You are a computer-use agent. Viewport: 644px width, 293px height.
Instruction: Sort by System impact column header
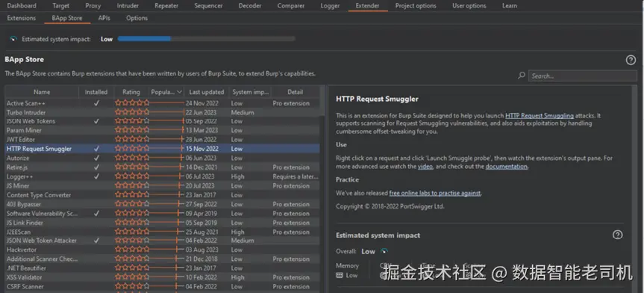[x=250, y=92]
